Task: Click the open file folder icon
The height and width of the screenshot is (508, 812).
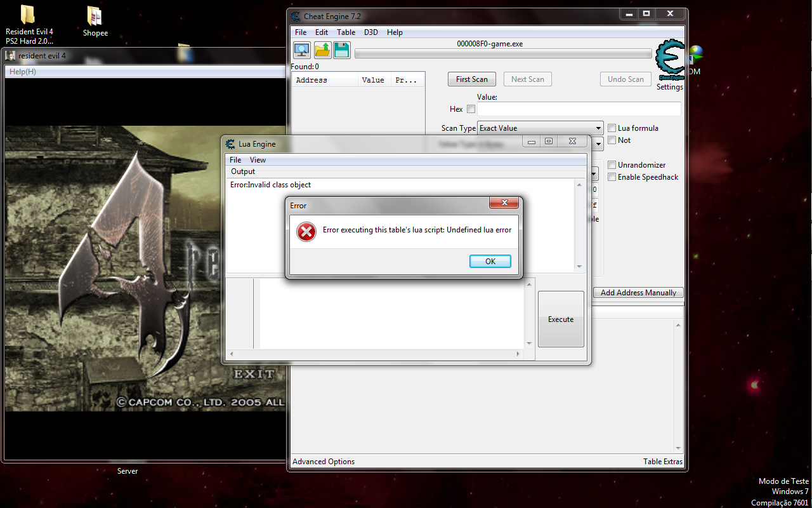Action: pyautogui.click(x=322, y=50)
